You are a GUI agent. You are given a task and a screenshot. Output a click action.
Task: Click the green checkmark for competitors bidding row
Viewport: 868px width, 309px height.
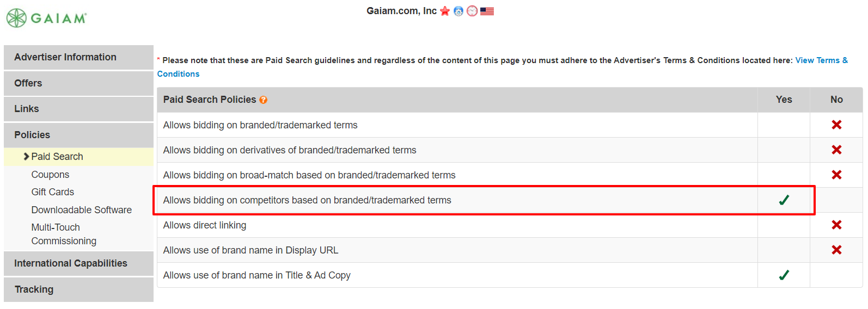[x=784, y=200]
